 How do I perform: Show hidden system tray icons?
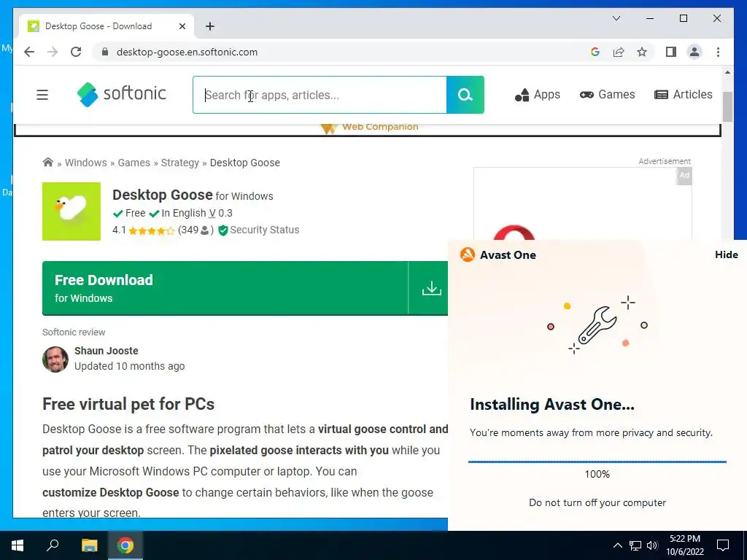tap(617, 545)
